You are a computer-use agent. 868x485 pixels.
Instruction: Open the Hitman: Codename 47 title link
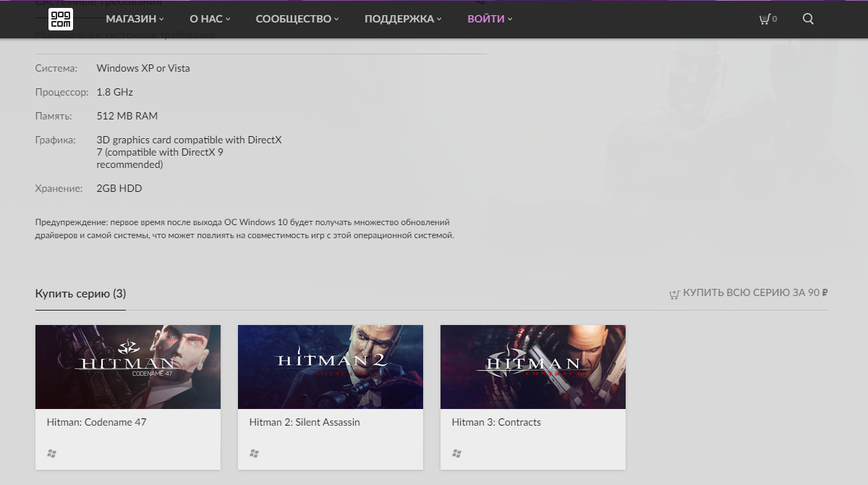click(97, 422)
